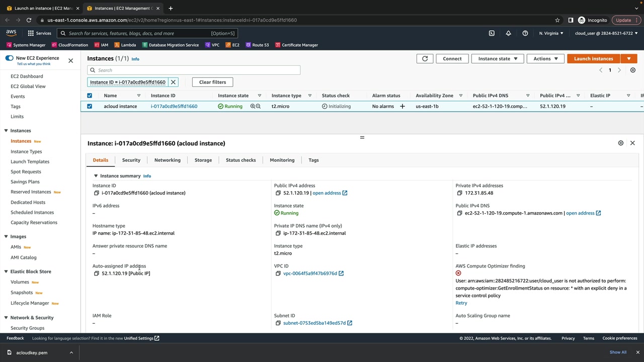The height and width of the screenshot is (362, 644).
Task: Open the N. Virginia region selector
Action: coord(551,33)
